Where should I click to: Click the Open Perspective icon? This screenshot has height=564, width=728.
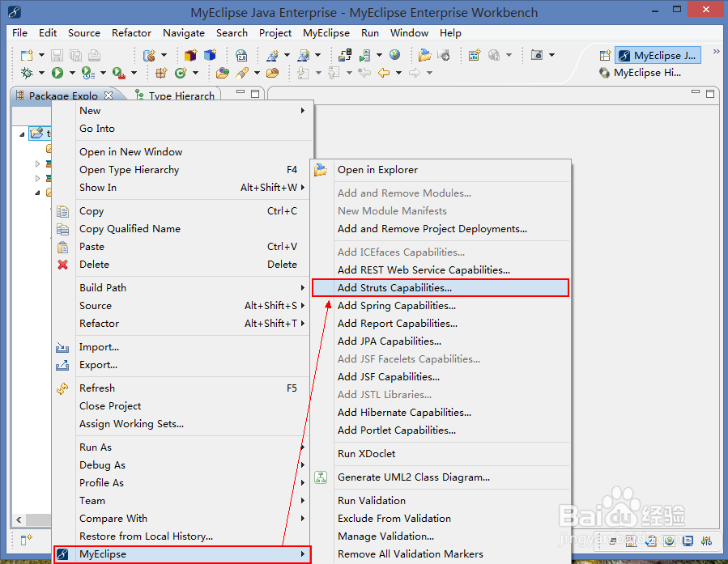tap(605, 56)
